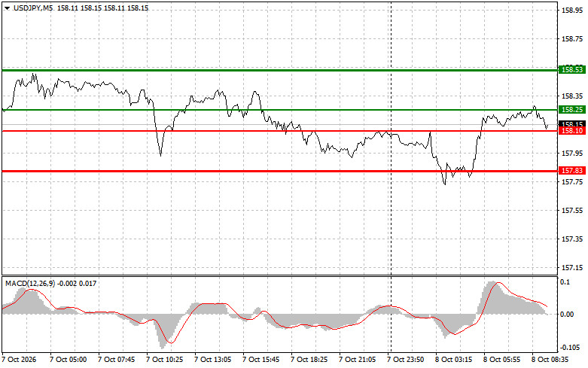Click the 8 Oct 08:35 time label
Screen dimensions: 588x368
coord(550,360)
